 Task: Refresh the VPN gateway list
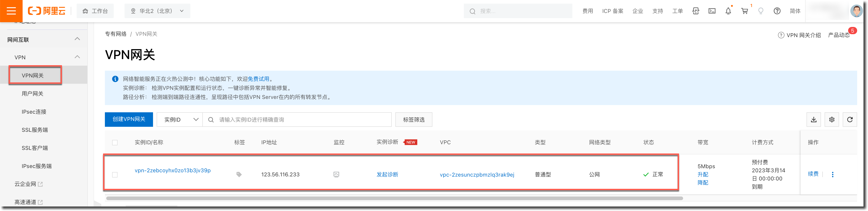849,120
